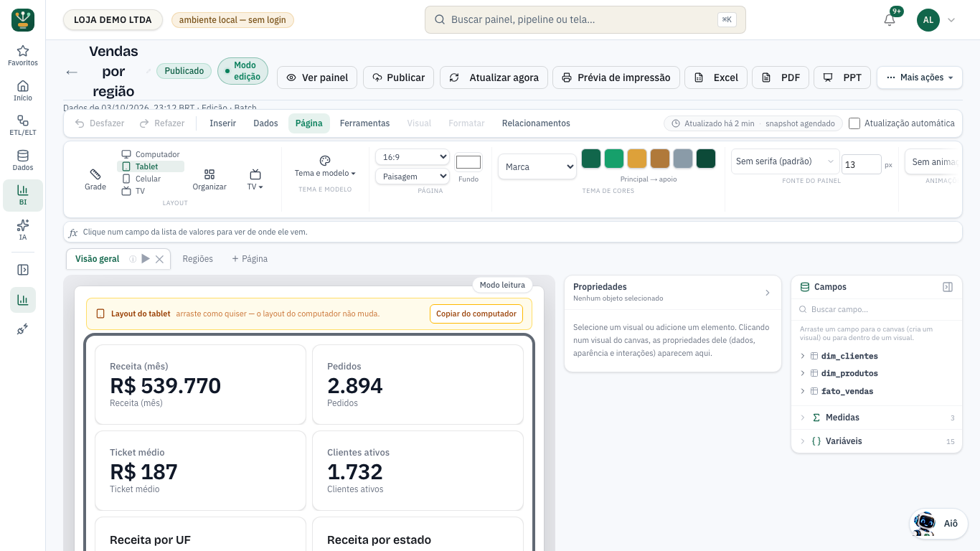
Task: Switch to the Regiões page tab
Action: 198,259
